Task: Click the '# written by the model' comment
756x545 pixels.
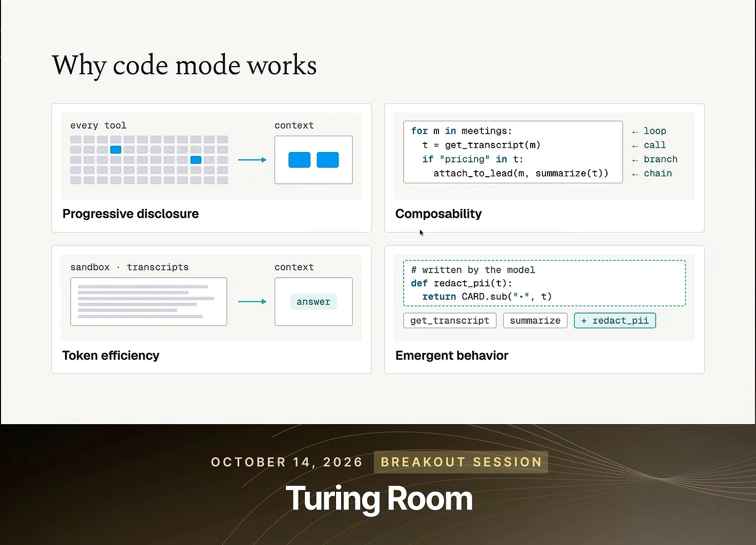Action: pyautogui.click(x=473, y=270)
